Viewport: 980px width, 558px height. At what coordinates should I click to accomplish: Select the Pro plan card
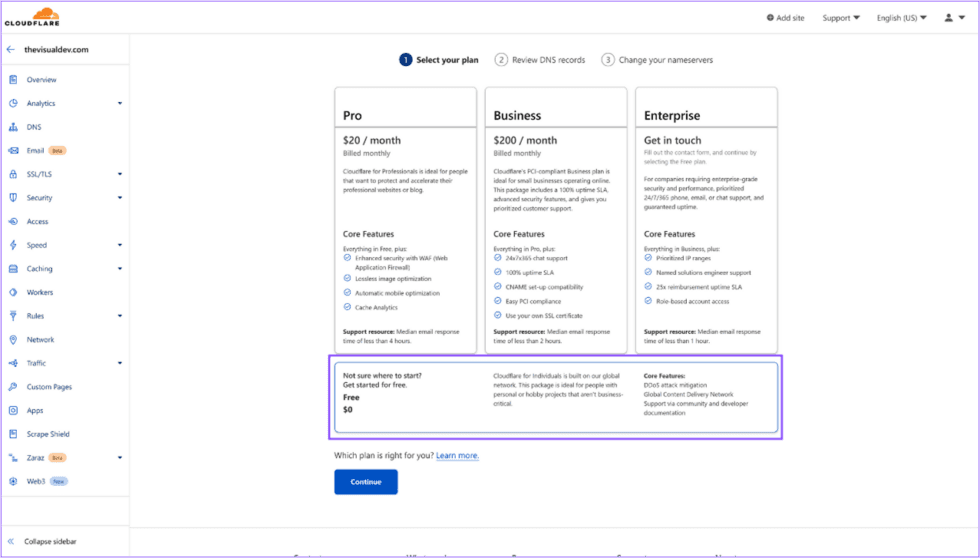point(405,220)
